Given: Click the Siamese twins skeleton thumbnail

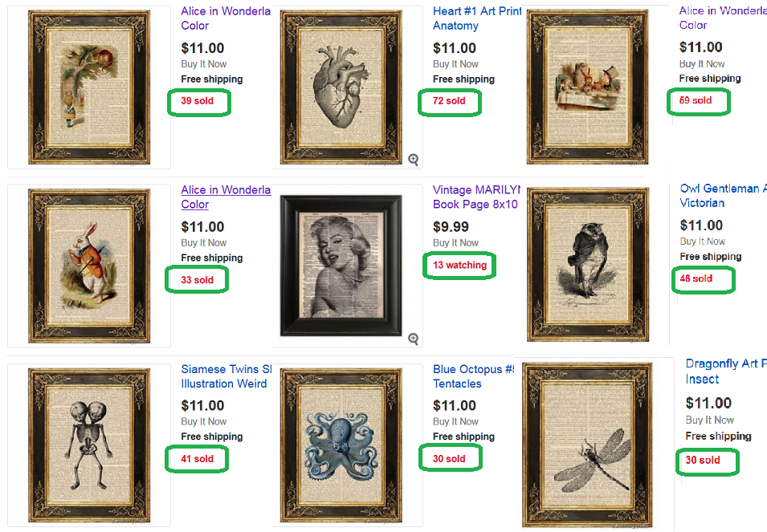Looking at the screenshot, I should point(89,445).
